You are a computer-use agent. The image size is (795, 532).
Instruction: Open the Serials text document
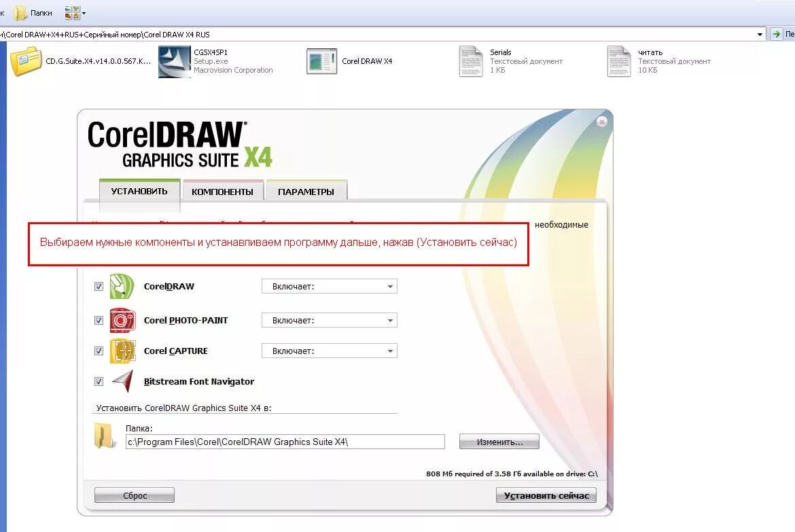click(472, 61)
